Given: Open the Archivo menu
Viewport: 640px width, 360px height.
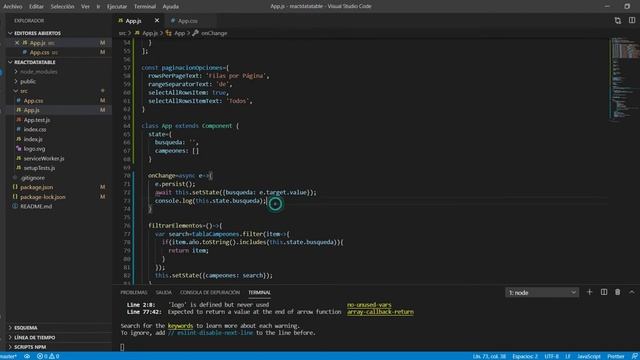Looking at the screenshot, I should (13, 7).
